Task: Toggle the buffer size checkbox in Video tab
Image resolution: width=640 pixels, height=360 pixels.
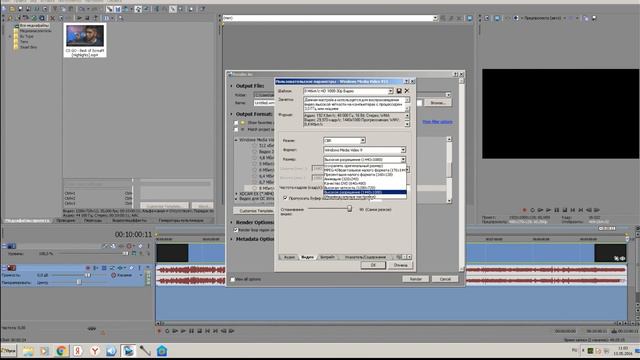Action: (x=285, y=198)
